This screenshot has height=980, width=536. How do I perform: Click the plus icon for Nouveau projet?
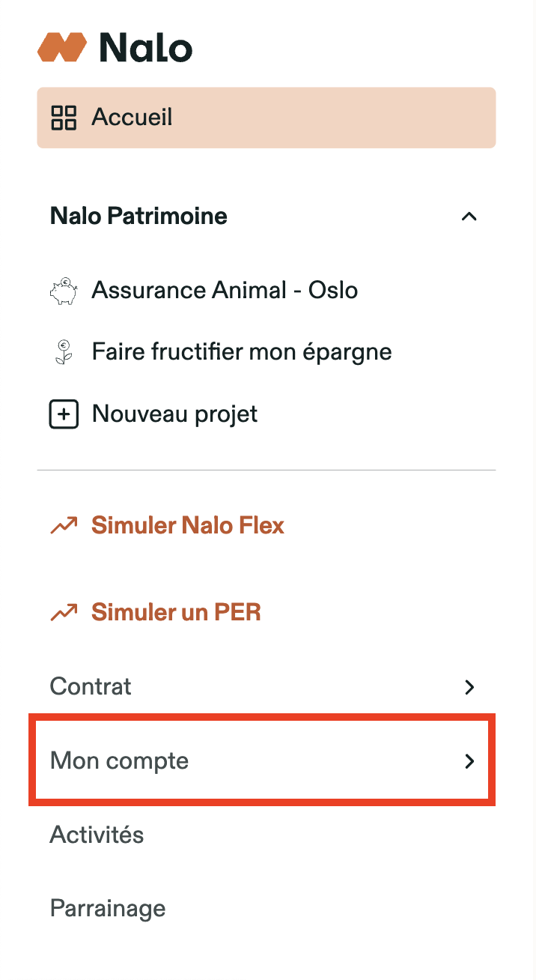(x=64, y=414)
